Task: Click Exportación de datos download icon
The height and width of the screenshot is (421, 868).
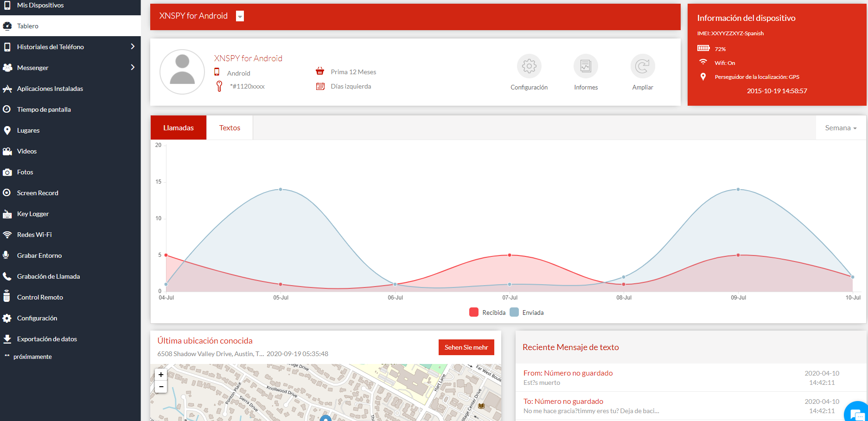Action: click(7, 339)
